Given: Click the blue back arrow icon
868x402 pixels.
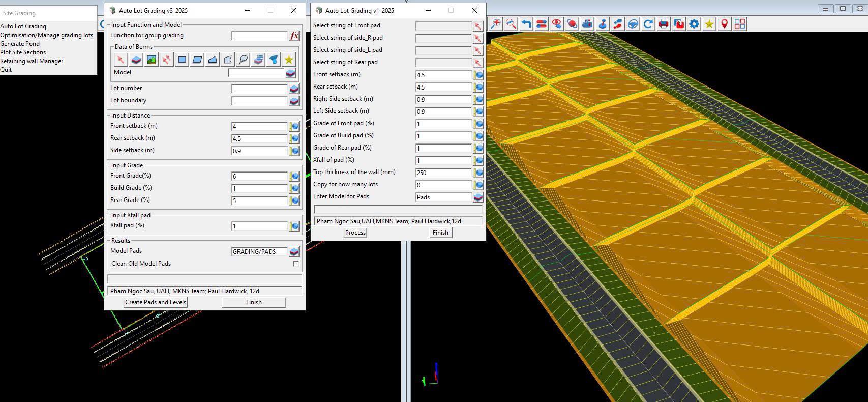Looking at the screenshot, I should click(x=526, y=24).
